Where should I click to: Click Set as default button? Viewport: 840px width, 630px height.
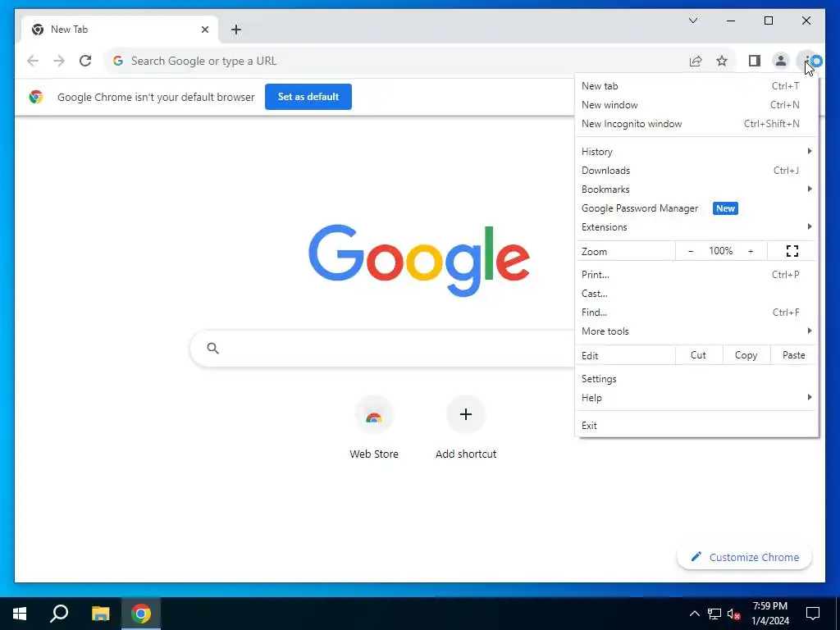tap(308, 97)
